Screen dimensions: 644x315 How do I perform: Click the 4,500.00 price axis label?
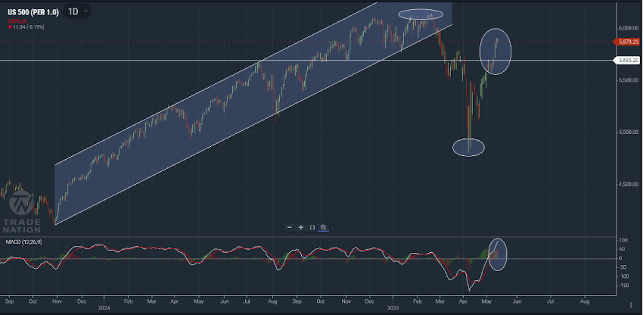(628, 184)
